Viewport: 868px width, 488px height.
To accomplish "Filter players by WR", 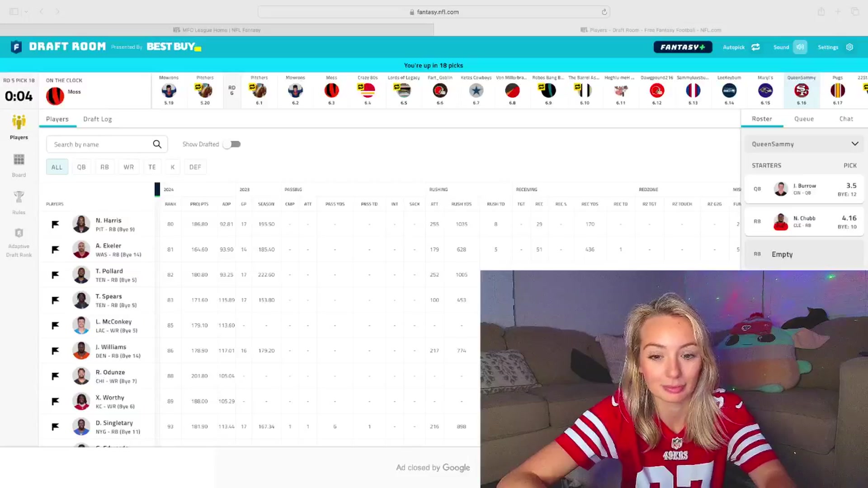I will coord(129,167).
